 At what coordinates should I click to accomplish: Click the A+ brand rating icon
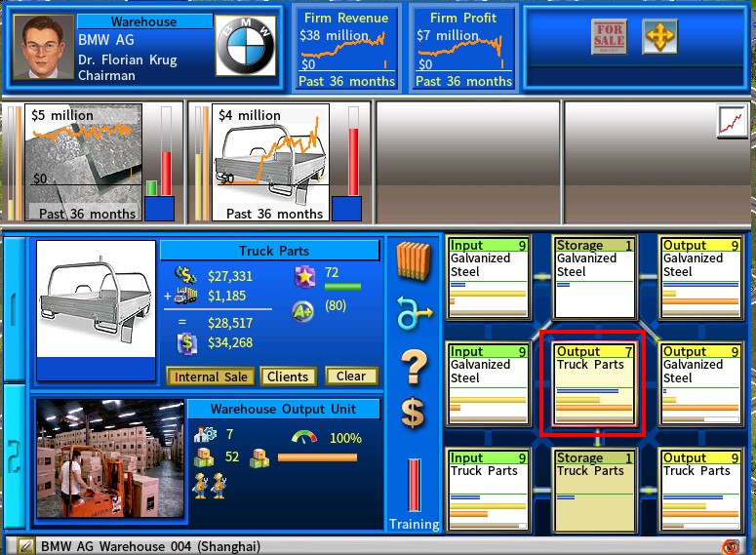[x=303, y=311]
